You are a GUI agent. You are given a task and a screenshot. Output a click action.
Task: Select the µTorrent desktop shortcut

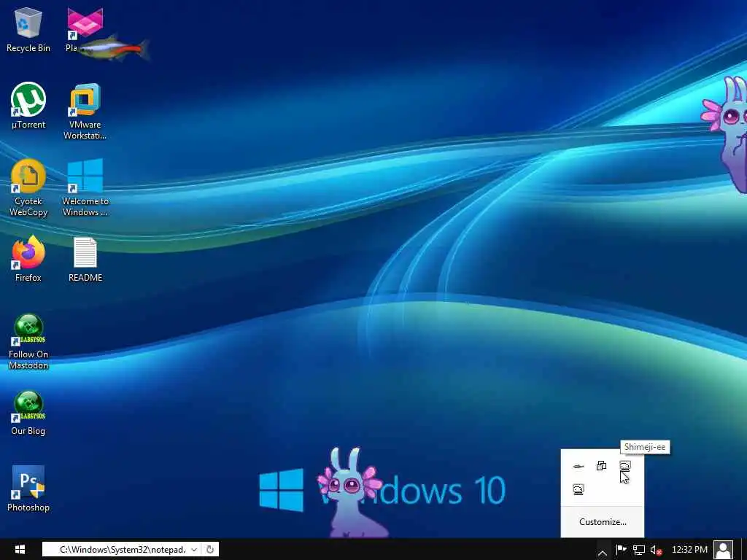28,106
